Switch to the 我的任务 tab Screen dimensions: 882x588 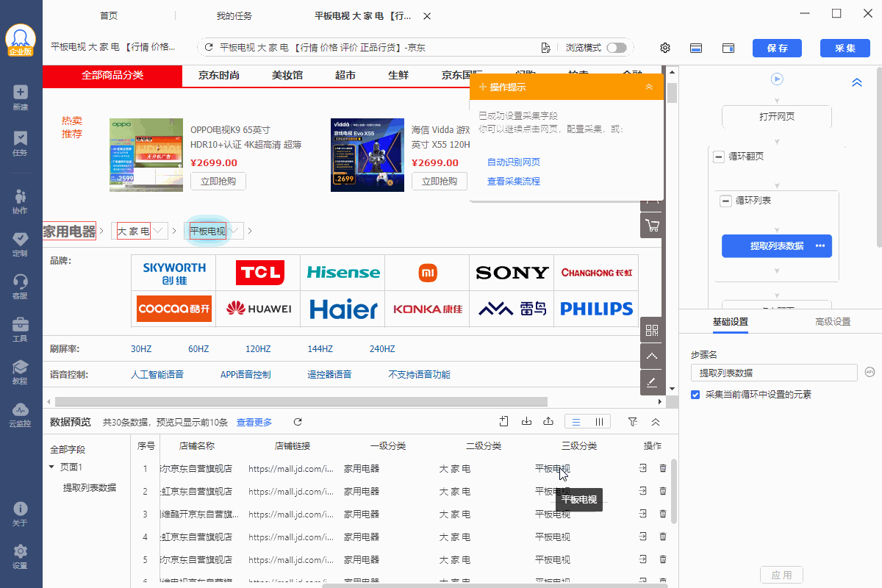click(234, 16)
